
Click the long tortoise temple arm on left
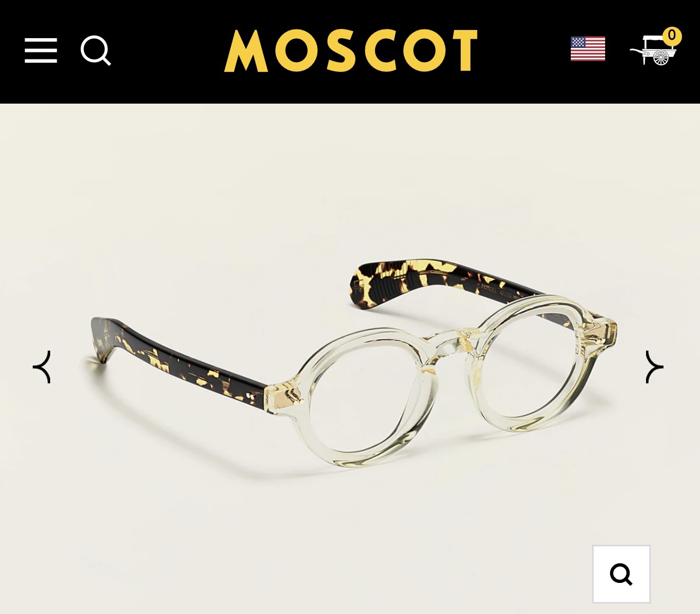point(180,360)
